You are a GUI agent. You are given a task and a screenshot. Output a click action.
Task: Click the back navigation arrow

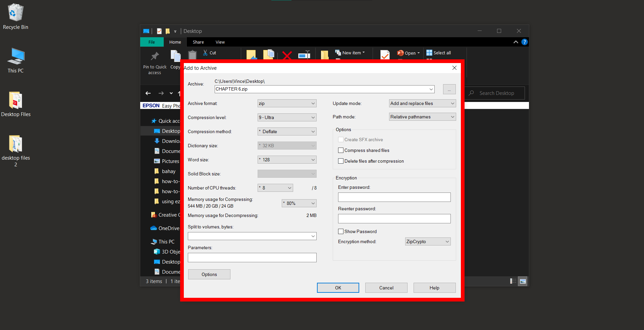point(148,93)
